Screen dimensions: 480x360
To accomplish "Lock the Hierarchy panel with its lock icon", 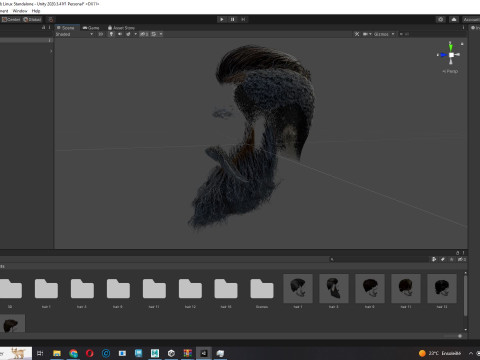I will click(43, 28).
